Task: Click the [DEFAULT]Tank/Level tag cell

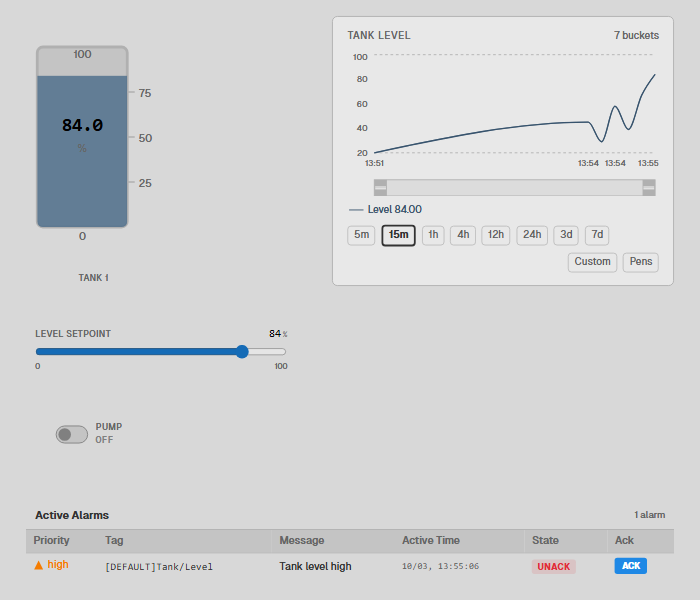Action: (x=159, y=567)
